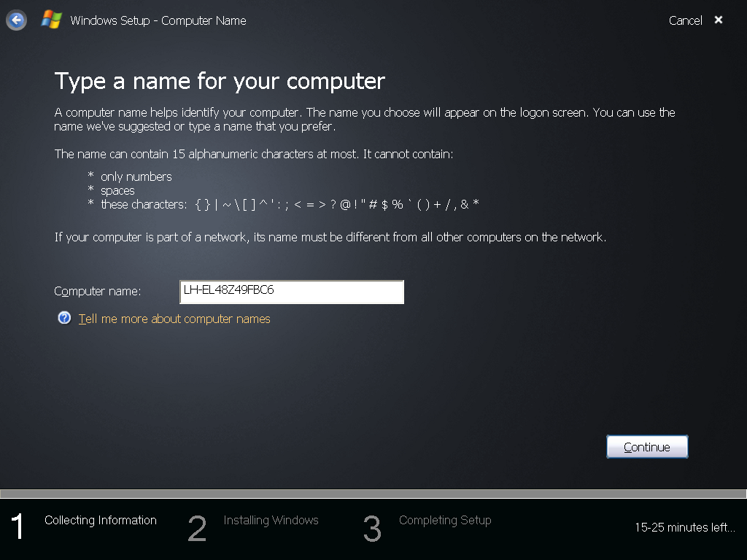This screenshot has height=560, width=747.
Task: Click the '15 alphanumeric characters' sentence
Action: coord(253,155)
